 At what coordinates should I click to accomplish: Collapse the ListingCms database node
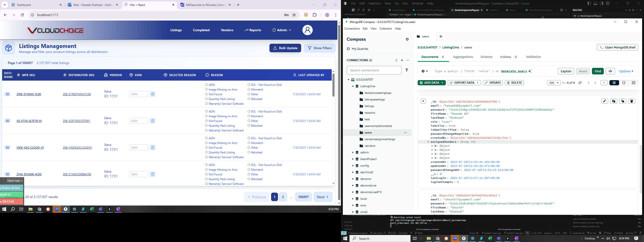coord(353,86)
